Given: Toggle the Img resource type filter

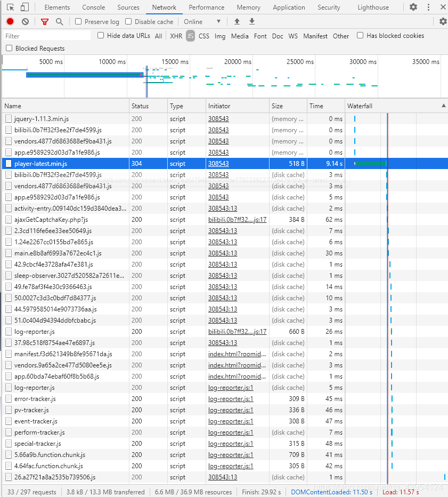Looking at the screenshot, I should coord(220,36).
